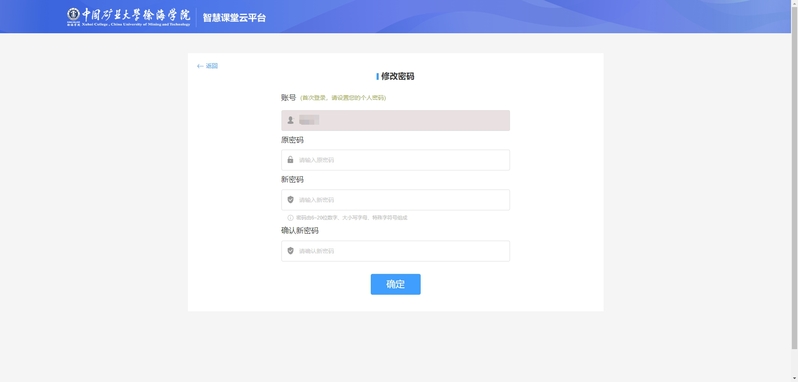Click the lock icon in 原密码 field
This screenshot has width=798, height=382.
click(x=291, y=160)
